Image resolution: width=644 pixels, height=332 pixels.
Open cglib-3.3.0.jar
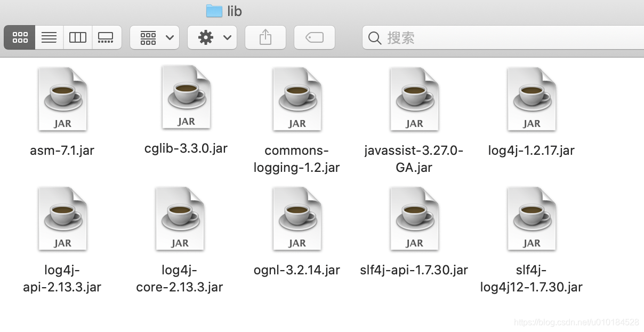tap(186, 96)
